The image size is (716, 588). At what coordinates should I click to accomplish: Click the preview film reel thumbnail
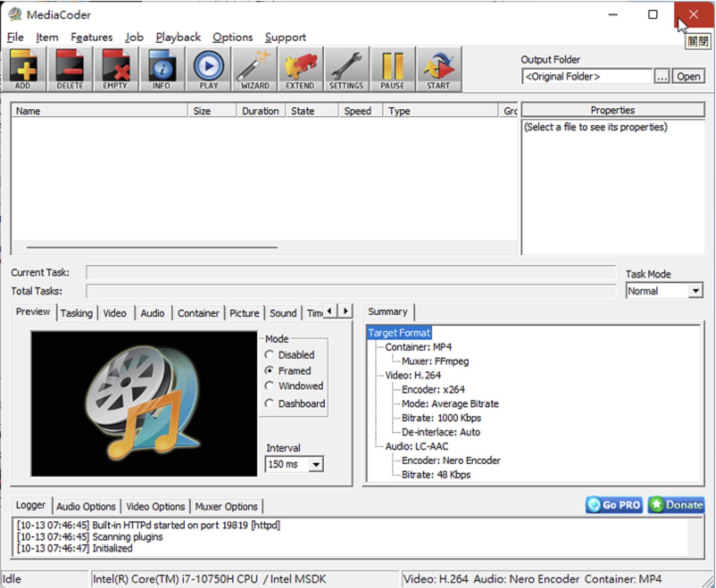[144, 404]
